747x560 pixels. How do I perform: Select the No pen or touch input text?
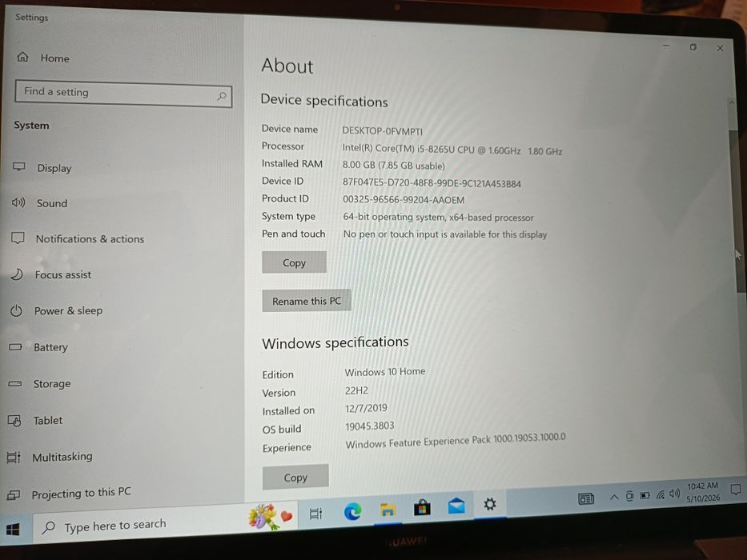coord(445,234)
